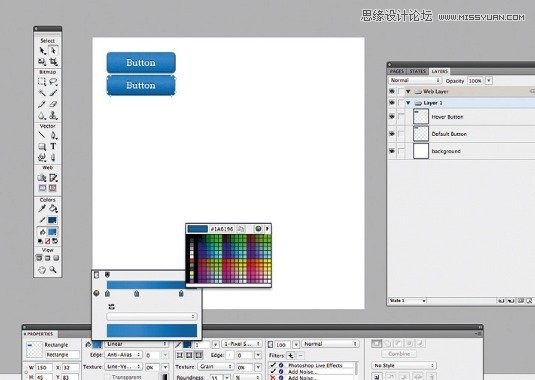The height and width of the screenshot is (380, 535).
Task: Select the Line tool
Action: (x=42, y=135)
